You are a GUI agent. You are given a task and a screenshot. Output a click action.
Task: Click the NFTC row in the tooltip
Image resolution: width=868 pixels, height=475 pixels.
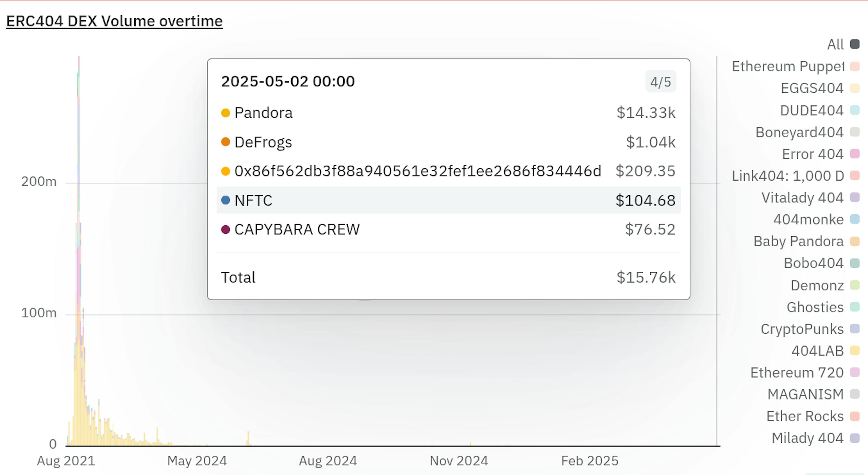(x=448, y=200)
